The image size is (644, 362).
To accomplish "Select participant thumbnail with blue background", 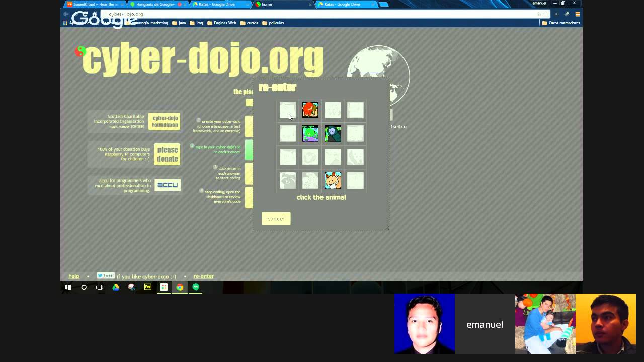I will click(x=425, y=324).
